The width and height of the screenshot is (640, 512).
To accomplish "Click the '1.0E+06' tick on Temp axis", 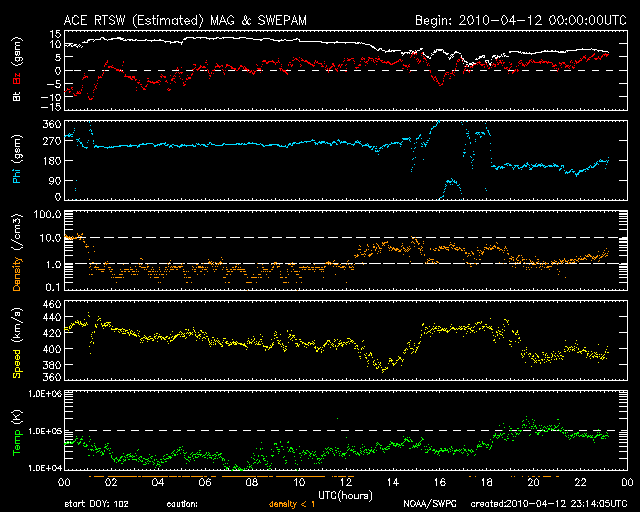I will (45, 394).
